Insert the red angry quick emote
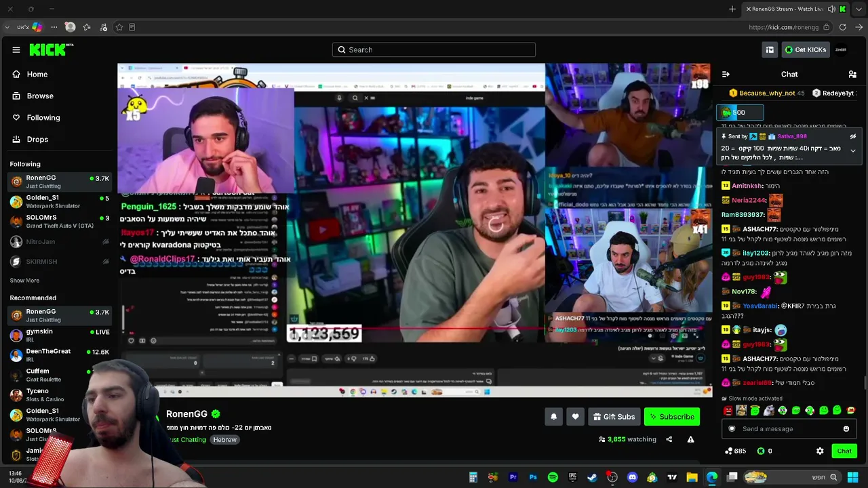The image size is (868, 488). (x=728, y=410)
